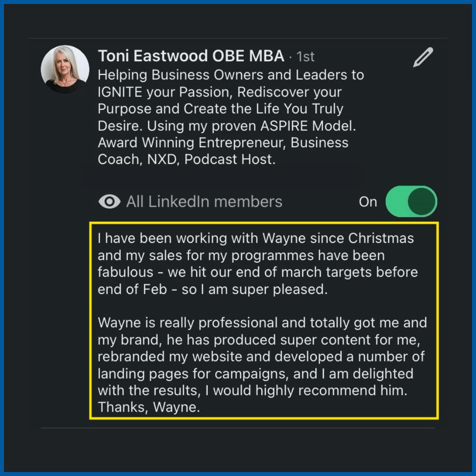The height and width of the screenshot is (476, 476).
Task: Click Podcast Host at the headline end
Action: [230, 160]
